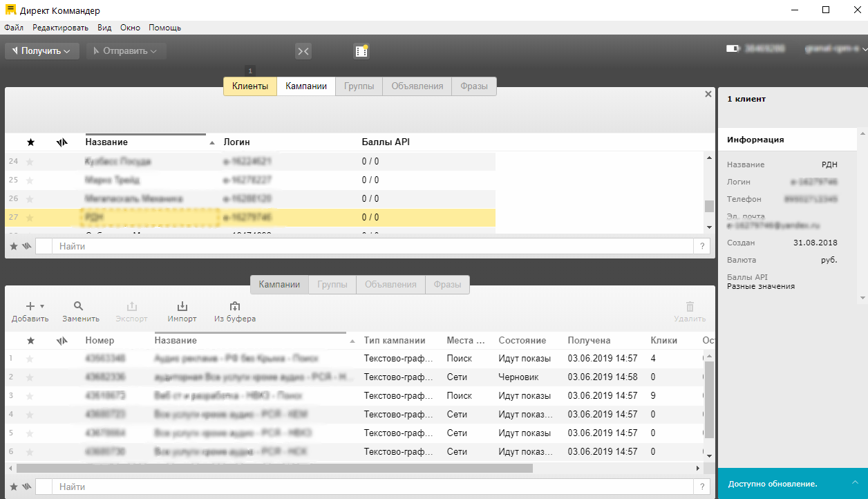Click star column header in clients table
Image resolution: width=868 pixels, height=499 pixels.
30,142
